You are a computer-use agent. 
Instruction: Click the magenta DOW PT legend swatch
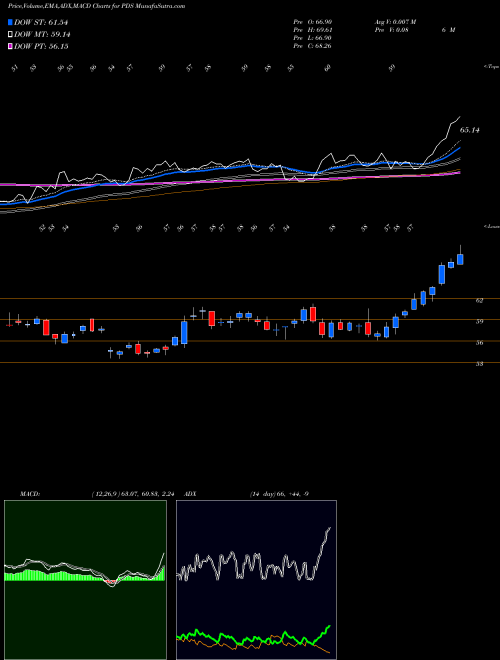point(11,46)
